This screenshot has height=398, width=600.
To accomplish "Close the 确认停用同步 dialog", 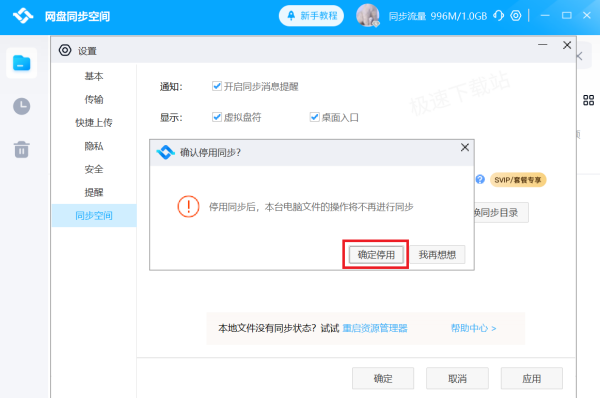I will [465, 147].
